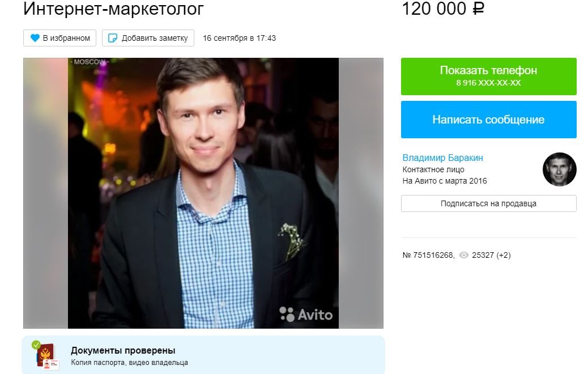Image resolution: width=588 pixels, height=374 pixels.
Task: Click the Написать сообщение button
Action: 489,120
